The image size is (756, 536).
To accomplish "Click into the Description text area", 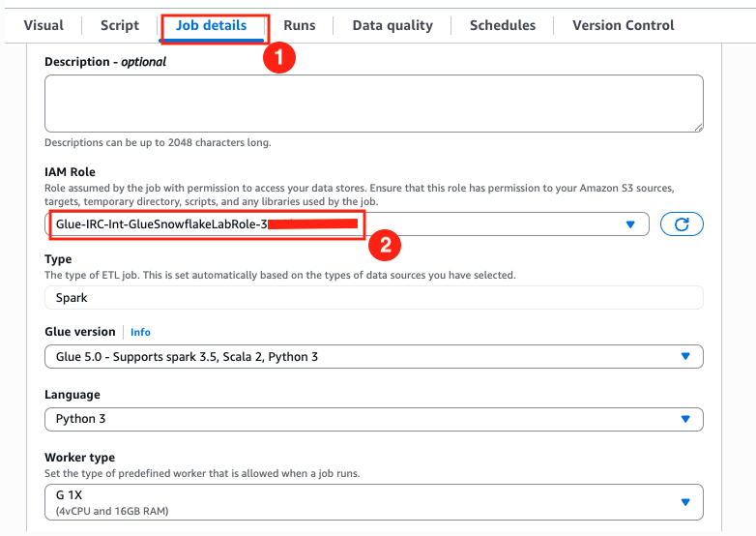I will [373, 103].
